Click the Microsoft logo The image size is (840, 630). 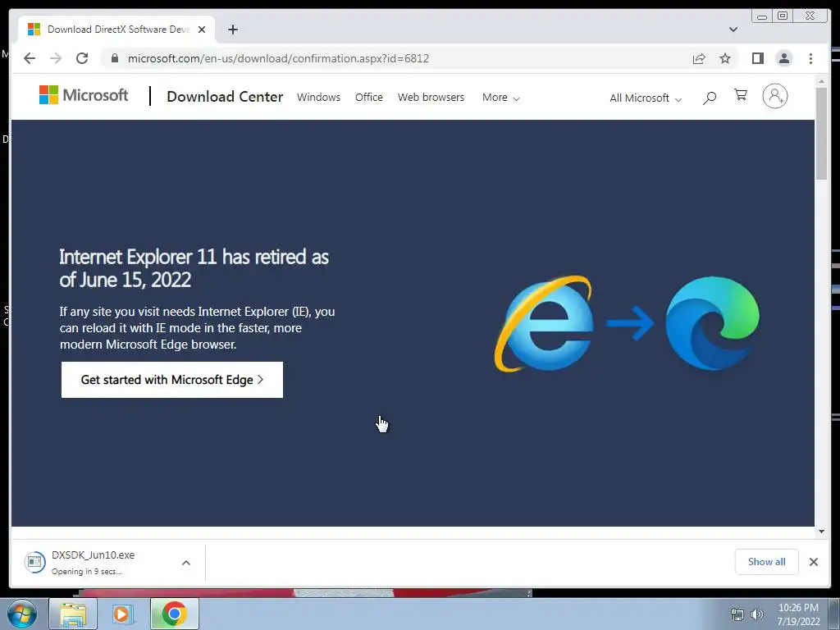click(x=84, y=95)
